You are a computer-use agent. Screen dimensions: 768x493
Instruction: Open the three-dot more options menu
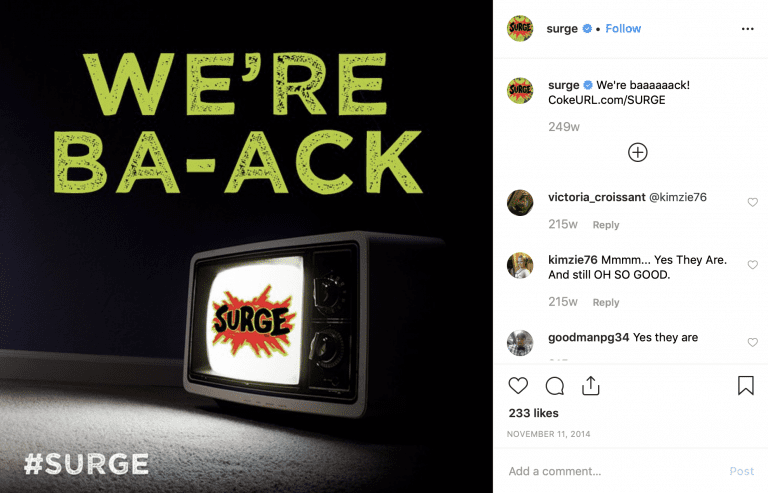[747, 29]
